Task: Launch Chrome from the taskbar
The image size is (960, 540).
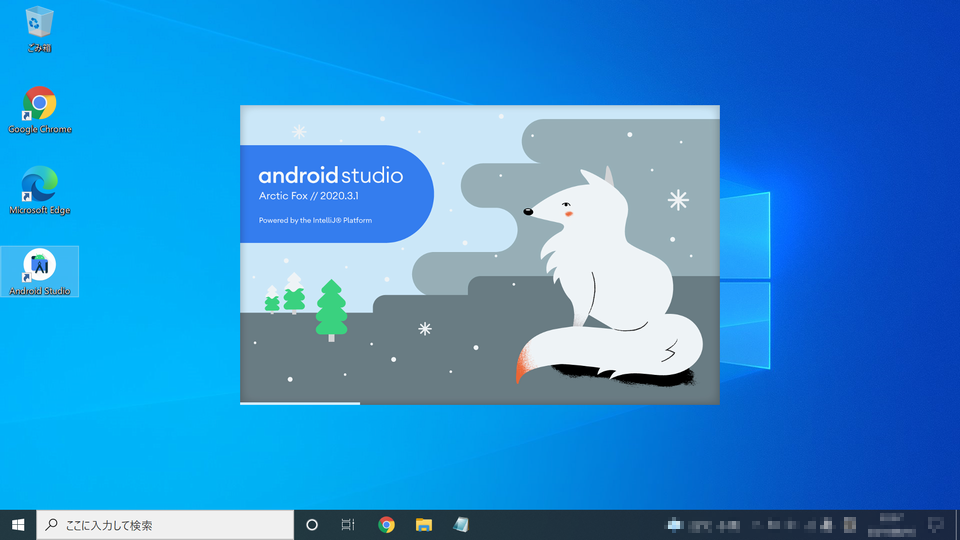Action: pyautogui.click(x=386, y=525)
